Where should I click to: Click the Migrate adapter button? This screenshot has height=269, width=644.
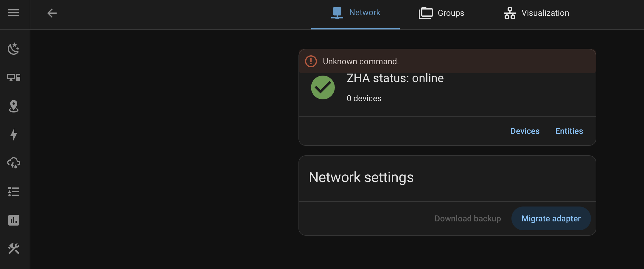coord(551,219)
